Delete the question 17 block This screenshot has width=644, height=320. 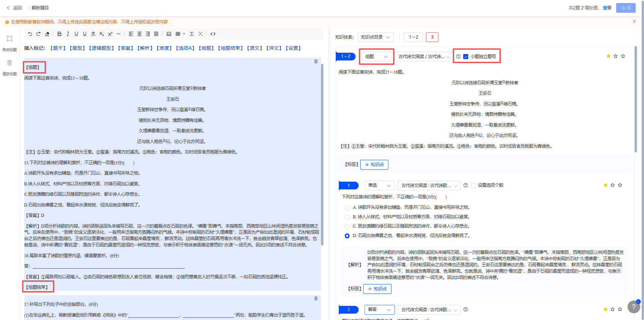tap(316, 298)
